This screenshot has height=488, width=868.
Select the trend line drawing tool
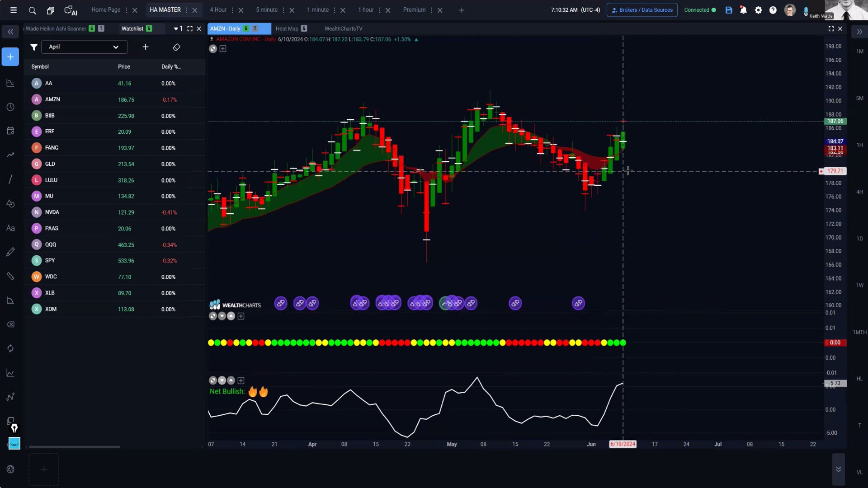tap(10, 179)
